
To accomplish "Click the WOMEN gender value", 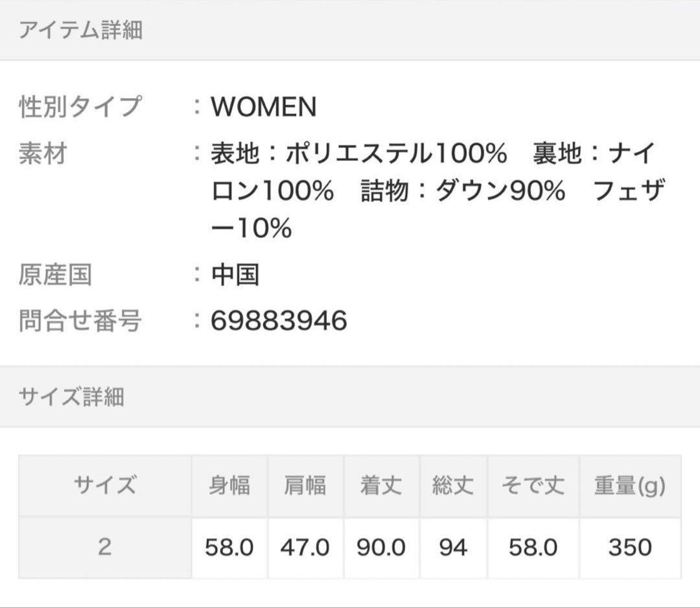I will click(264, 107).
